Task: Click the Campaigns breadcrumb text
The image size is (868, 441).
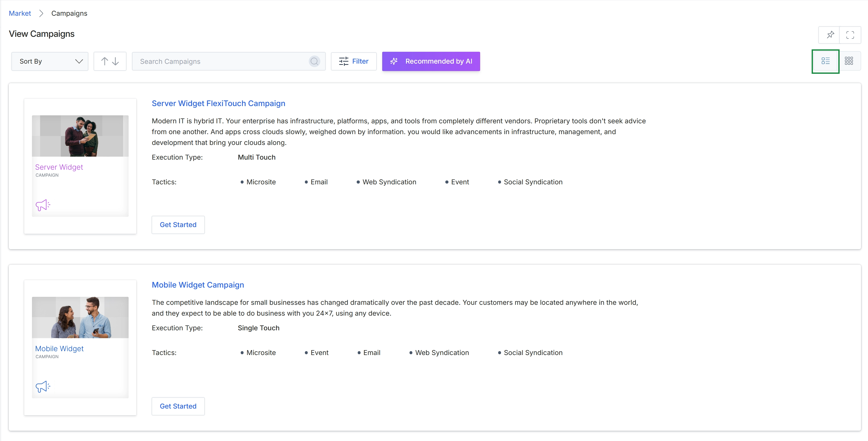Action: [69, 13]
